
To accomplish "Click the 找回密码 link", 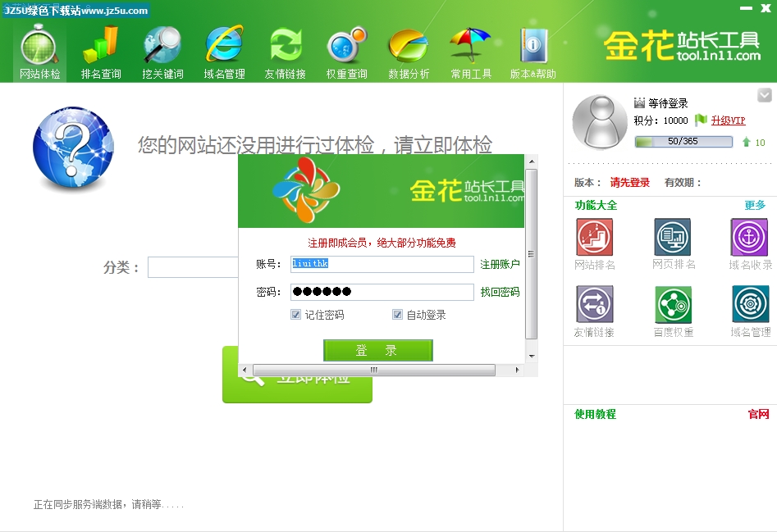I will (x=500, y=292).
